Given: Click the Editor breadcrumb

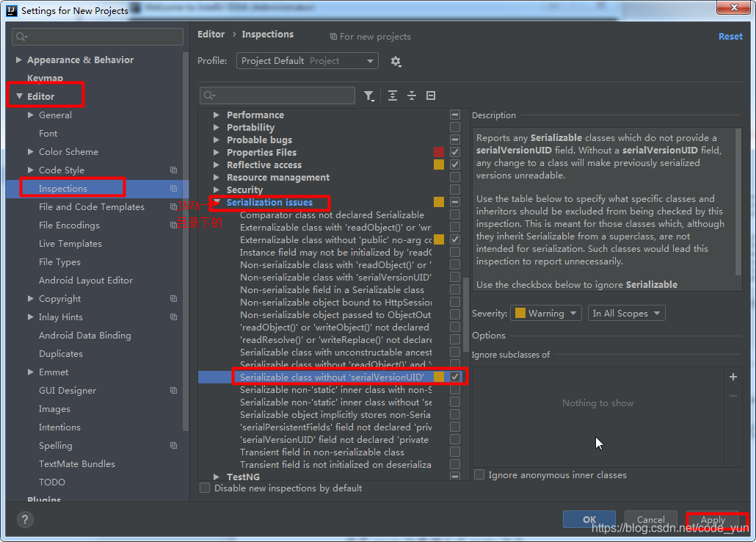Looking at the screenshot, I should [x=211, y=35].
